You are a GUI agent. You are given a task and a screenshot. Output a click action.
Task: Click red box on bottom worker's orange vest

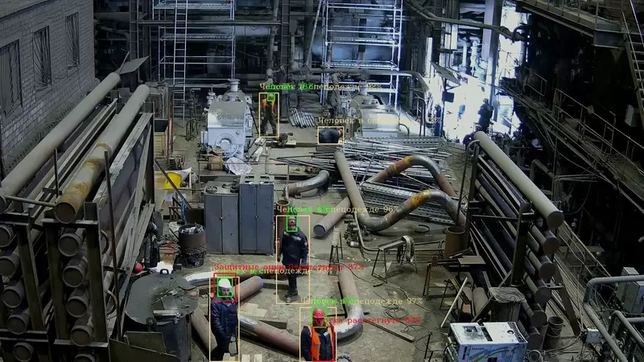tap(320, 343)
